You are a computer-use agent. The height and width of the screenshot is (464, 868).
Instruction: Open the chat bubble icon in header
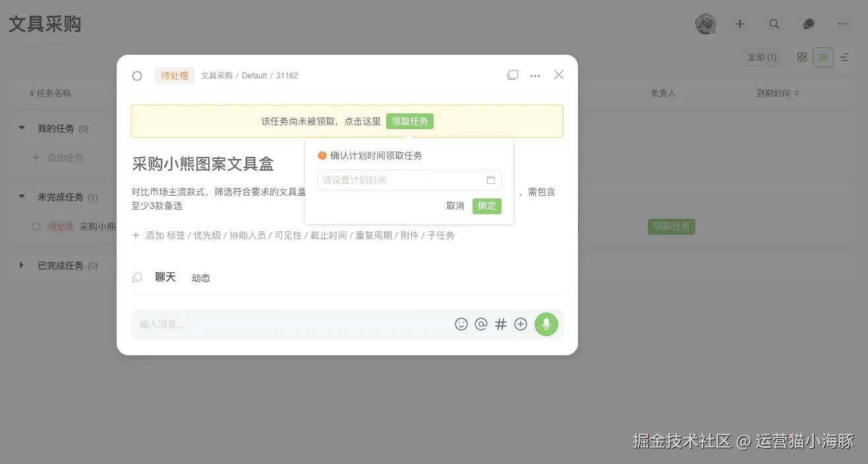[x=809, y=24]
